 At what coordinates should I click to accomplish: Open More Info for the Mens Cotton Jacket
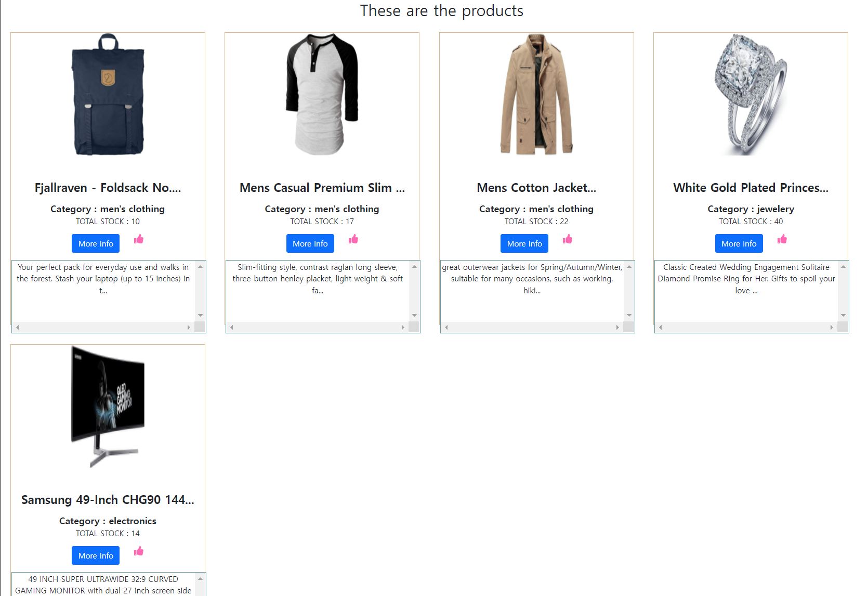(x=524, y=243)
